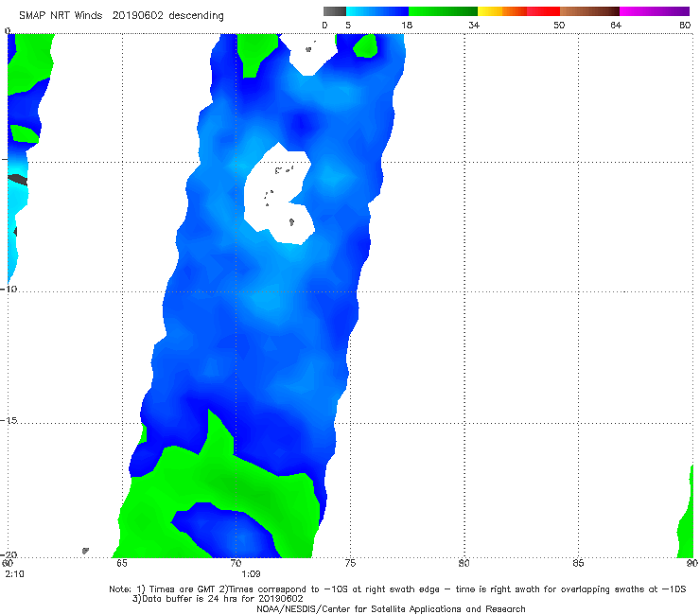Click the red segment of the color bar
Image resolution: width=700 pixels, height=615 pixels.
tap(543, 11)
